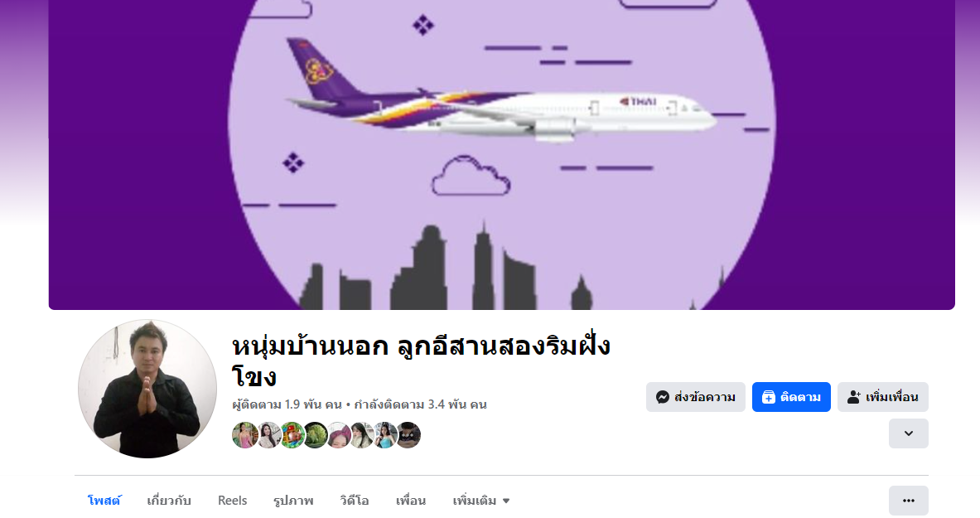Click the small arrow beside เพิ่มเติม
The height and width of the screenshot is (518, 980).
[506, 501]
